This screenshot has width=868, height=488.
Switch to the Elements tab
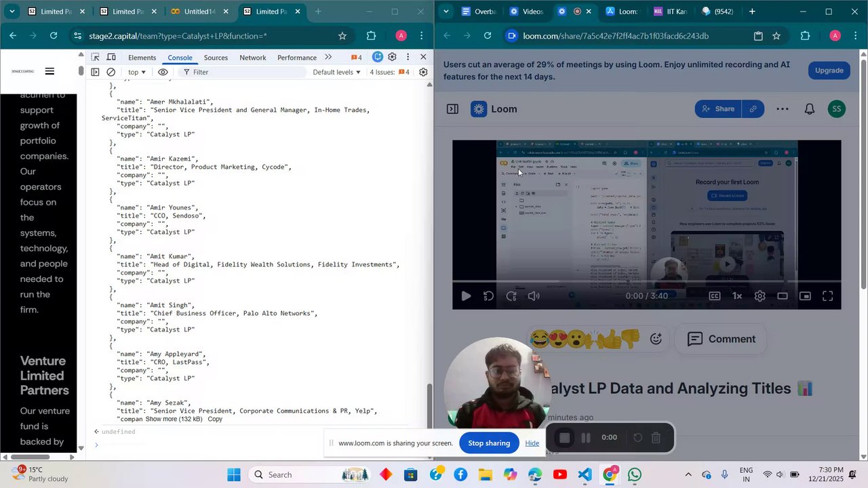coord(142,58)
